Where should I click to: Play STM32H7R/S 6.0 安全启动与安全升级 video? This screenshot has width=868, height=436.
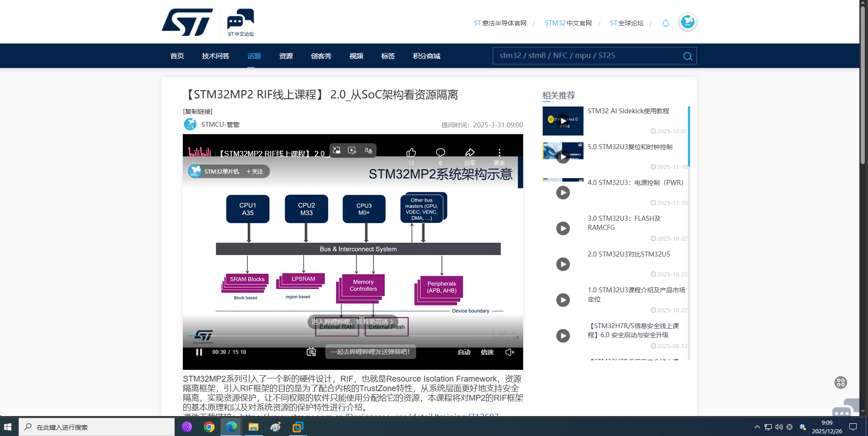click(x=563, y=336)
